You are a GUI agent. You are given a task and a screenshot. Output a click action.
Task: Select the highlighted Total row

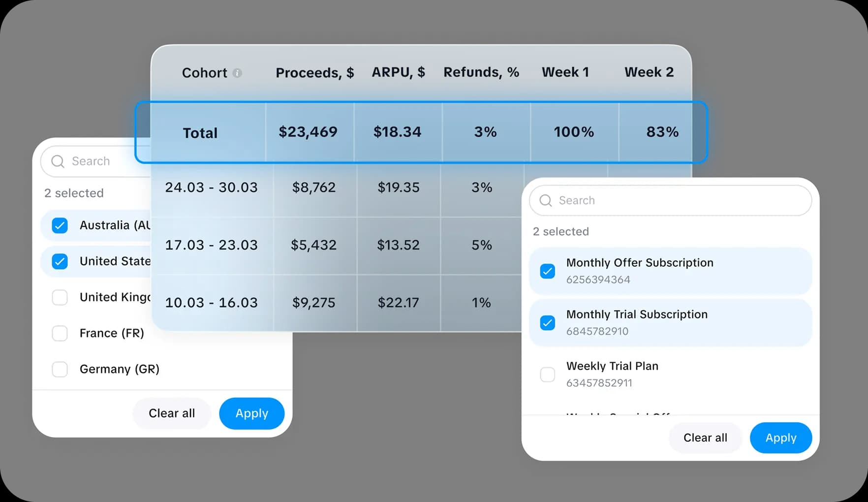pyautogui.click(x=422, y=132)
